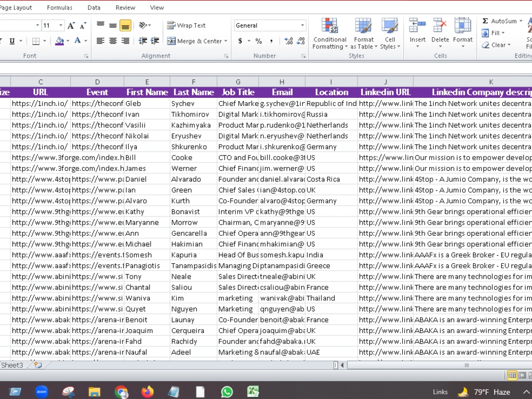The width and height of the screenshot is (532, 399).
Task: Apply Accounting dollar format
Action: (x=240, y=41)
